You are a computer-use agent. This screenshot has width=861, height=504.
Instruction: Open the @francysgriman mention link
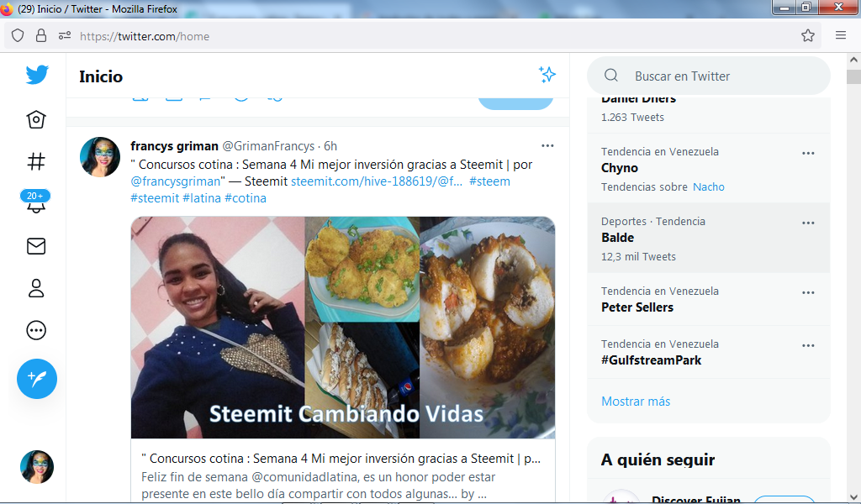[176, 181]
